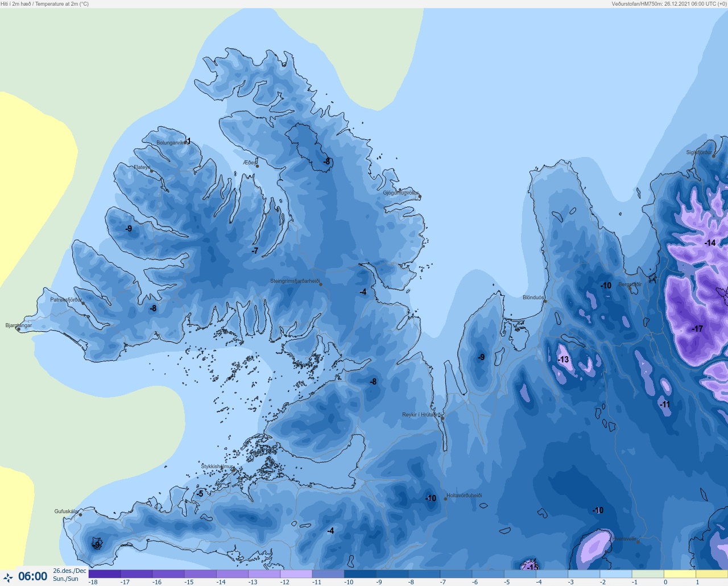
Task: Select the Siglufjörður station label
Action: pos(699,152)
